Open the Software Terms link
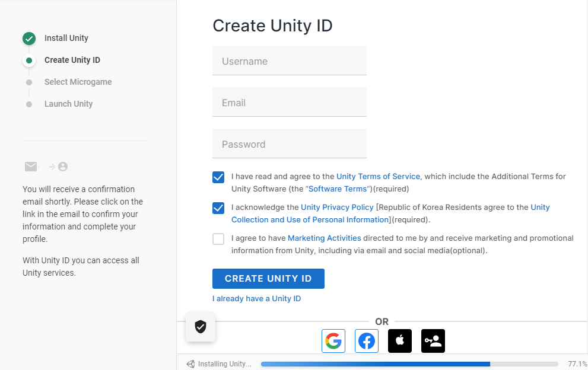This screenshot has height=370, width=588. pos(338,189)
